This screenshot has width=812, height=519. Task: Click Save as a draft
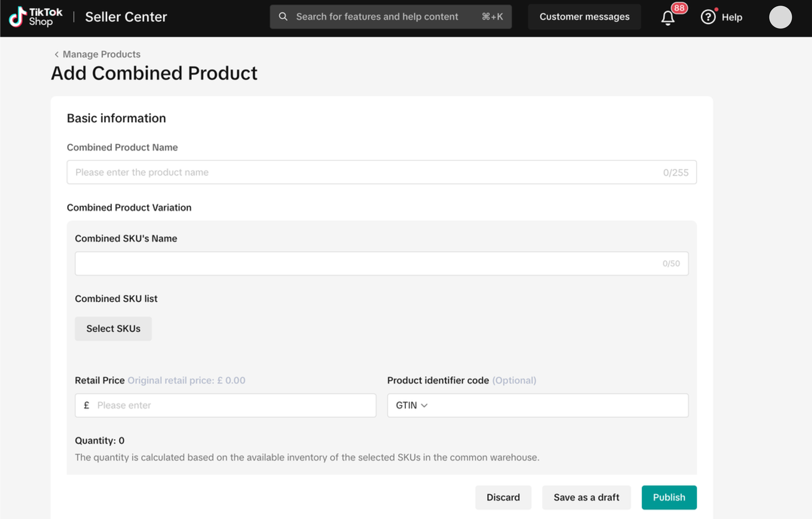[x=586, y=497]
